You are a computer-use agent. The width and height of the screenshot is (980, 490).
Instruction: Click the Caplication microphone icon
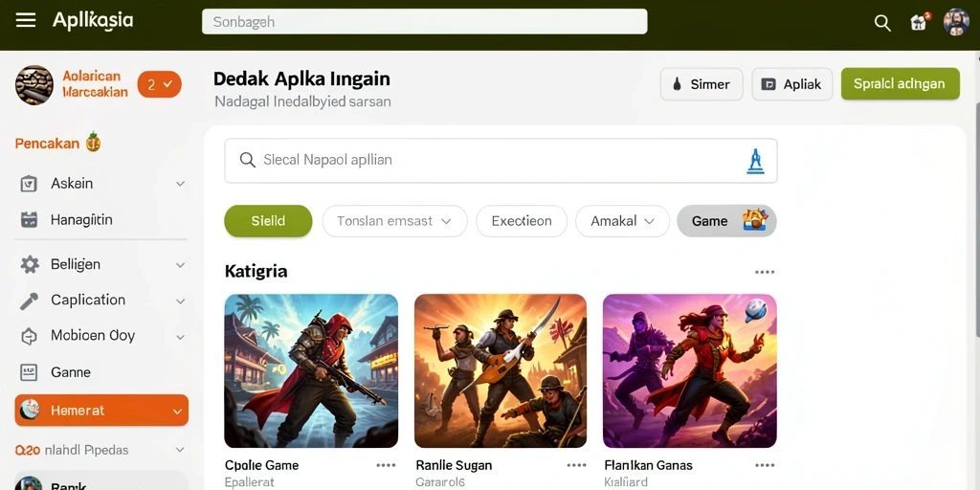click(30, 301)
